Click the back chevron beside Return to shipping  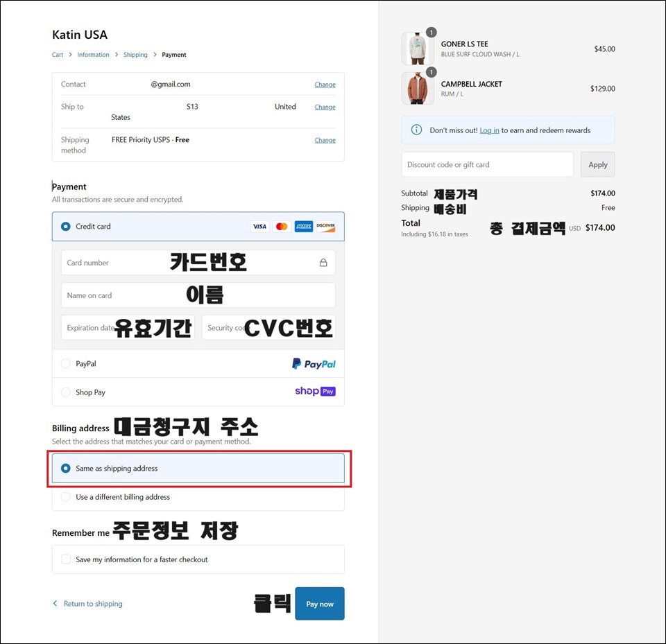click(x=55, y=603)
